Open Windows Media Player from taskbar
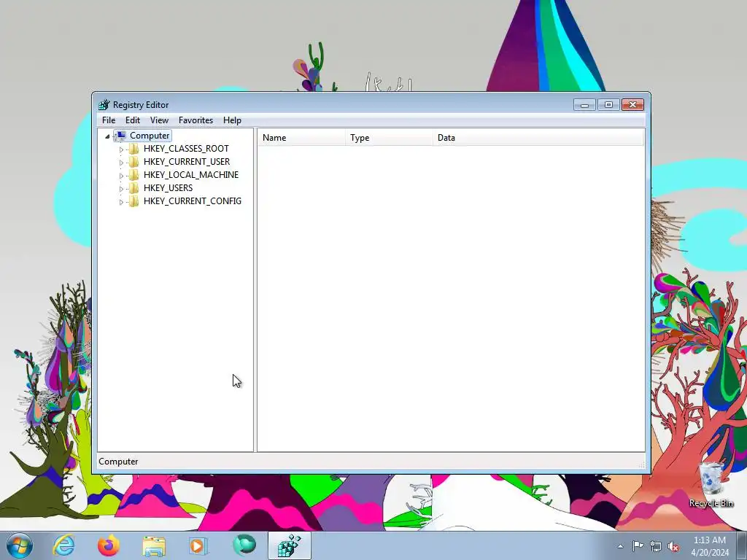This screenshot has height=560, width=747. pyautogui.click(x=198, y=545)
